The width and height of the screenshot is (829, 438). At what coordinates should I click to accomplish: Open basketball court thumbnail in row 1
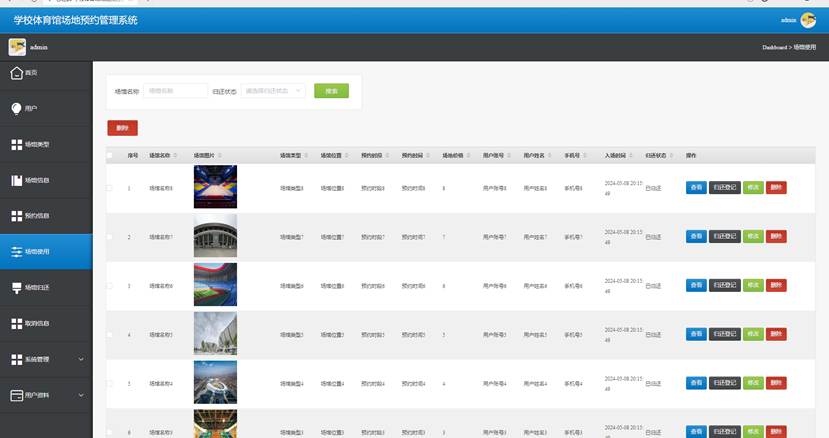tap(215, 187)
